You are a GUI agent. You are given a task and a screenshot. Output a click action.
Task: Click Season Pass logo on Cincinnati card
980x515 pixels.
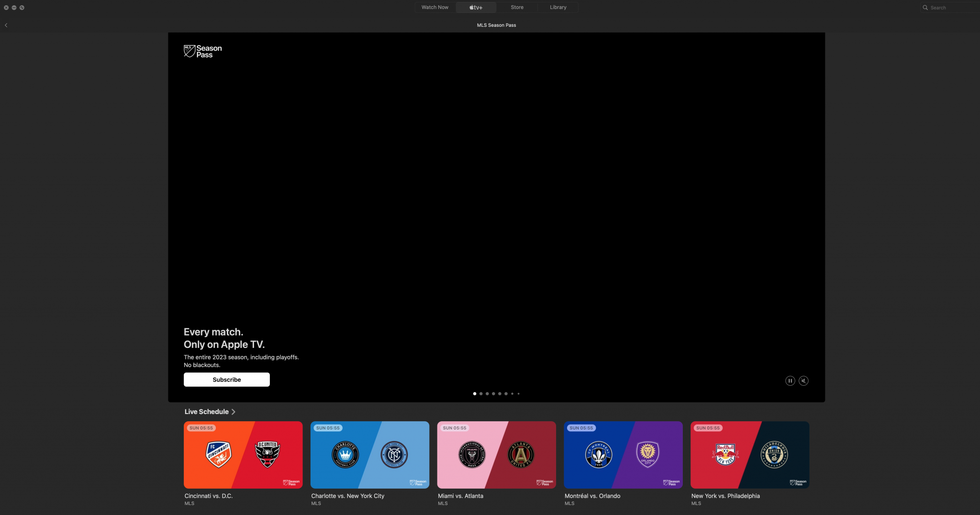291,482
